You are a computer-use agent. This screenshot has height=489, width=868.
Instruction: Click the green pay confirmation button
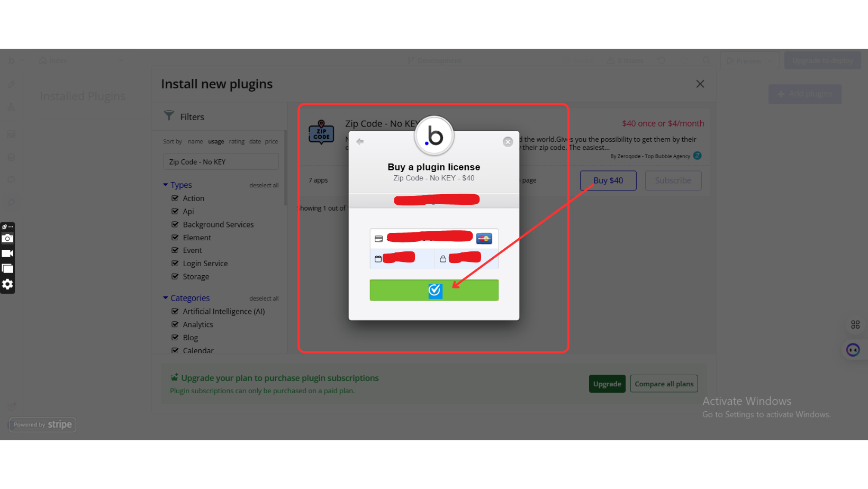click(434, 290)
